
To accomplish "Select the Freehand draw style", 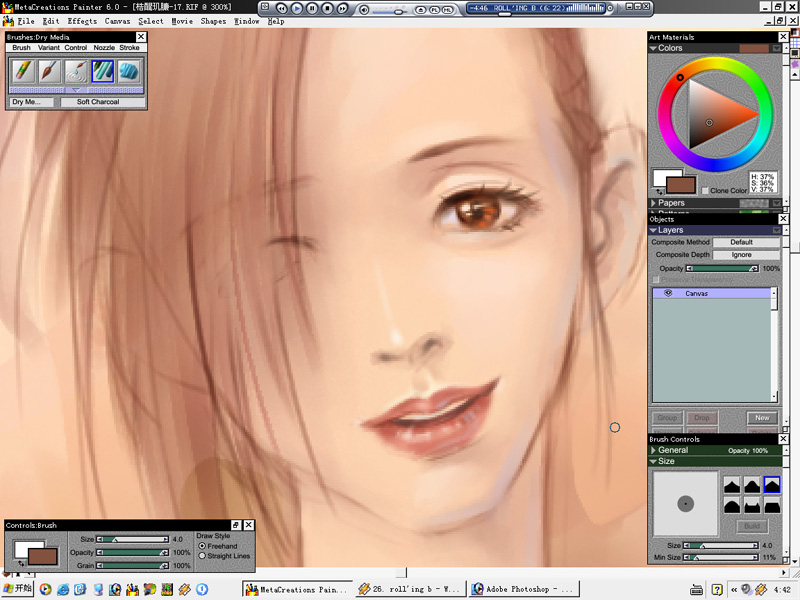I will point(202,546).
